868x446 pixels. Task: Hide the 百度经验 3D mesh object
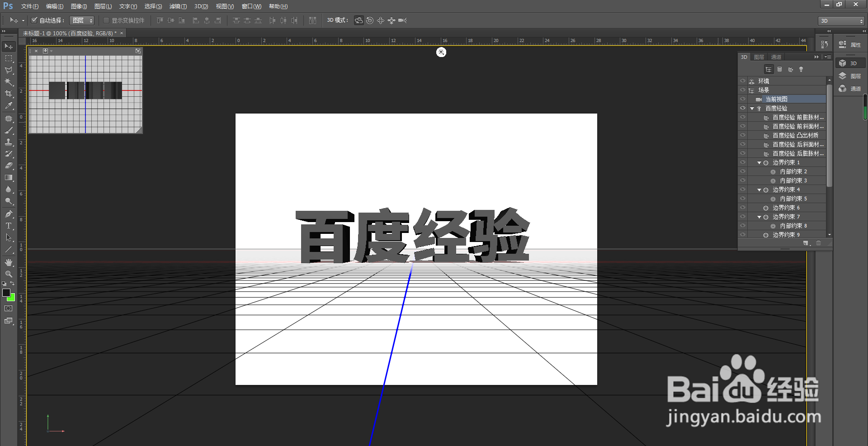coord(743,108)
